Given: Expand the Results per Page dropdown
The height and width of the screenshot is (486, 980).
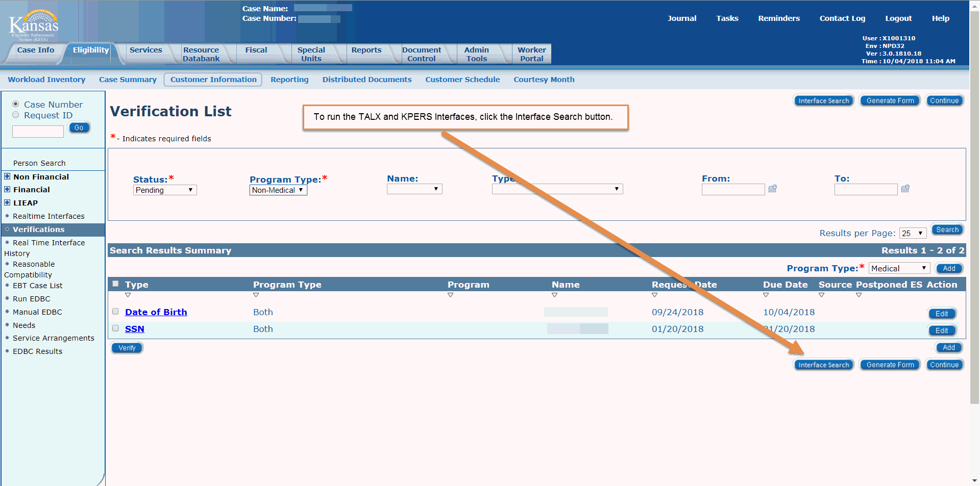Looking at the screenshot, I should tap(913, 233).
